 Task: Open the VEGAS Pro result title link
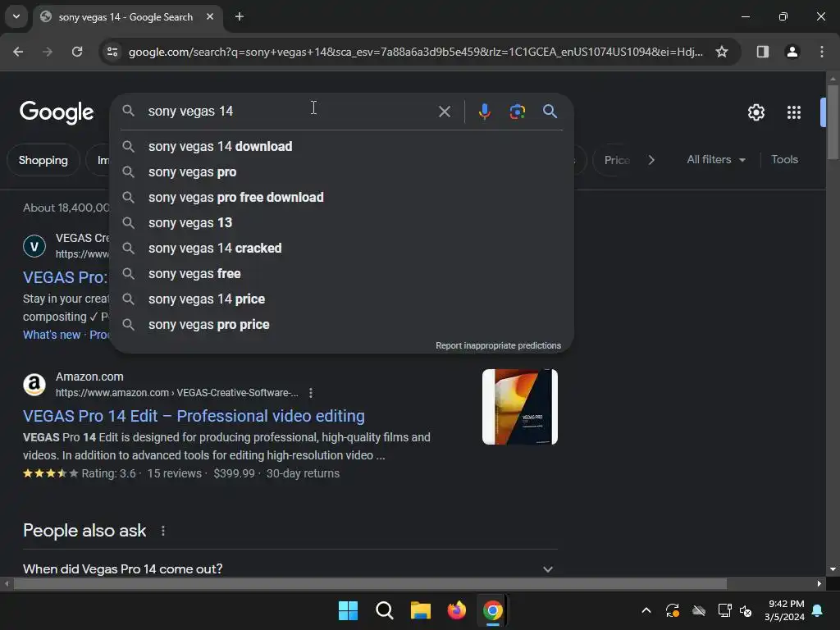click(x=66, y=277)
